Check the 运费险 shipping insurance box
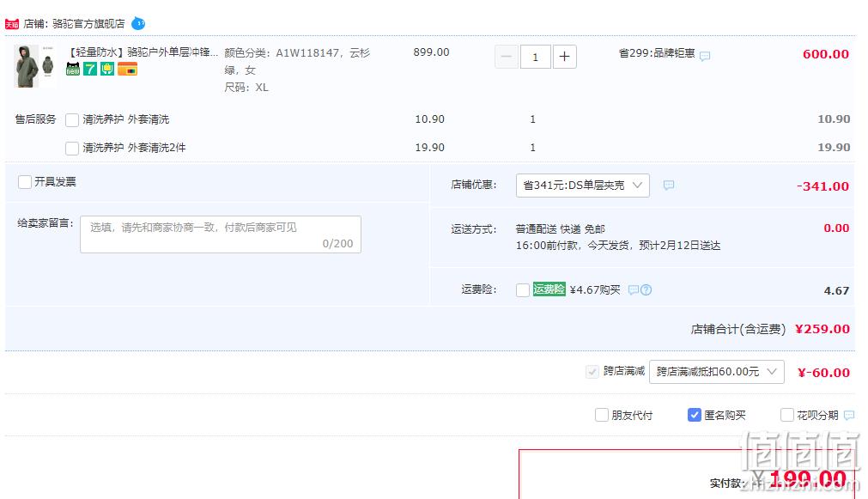 tap(523, 290)
